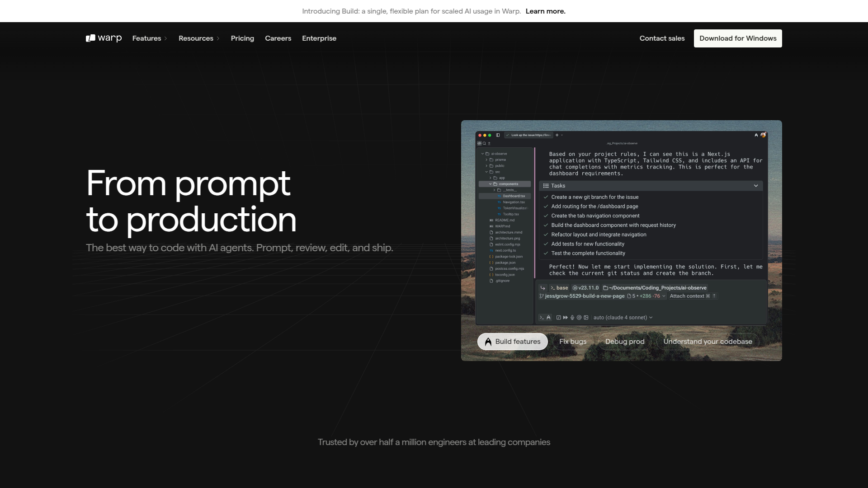Viewport: 868px width, 488px height.
Task: Click the checkmark beside 'Add tests for new functionality'
Action: click(x=546, y=244)
